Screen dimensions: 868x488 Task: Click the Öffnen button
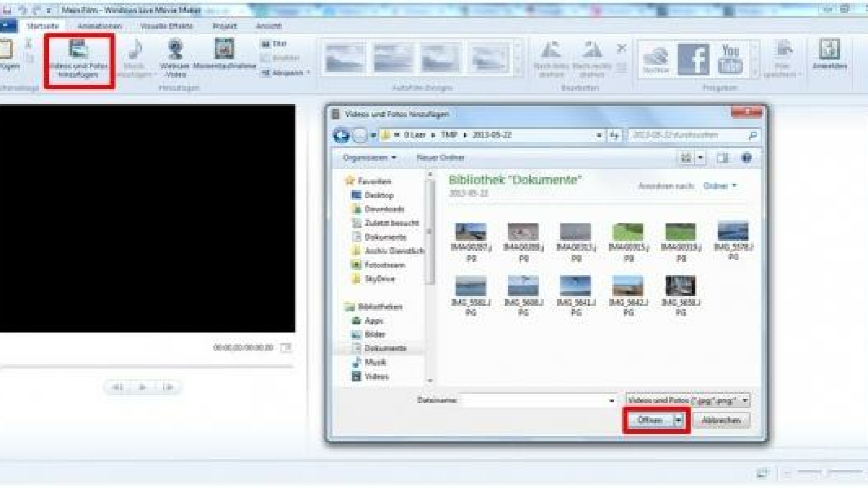click(650, 420)
